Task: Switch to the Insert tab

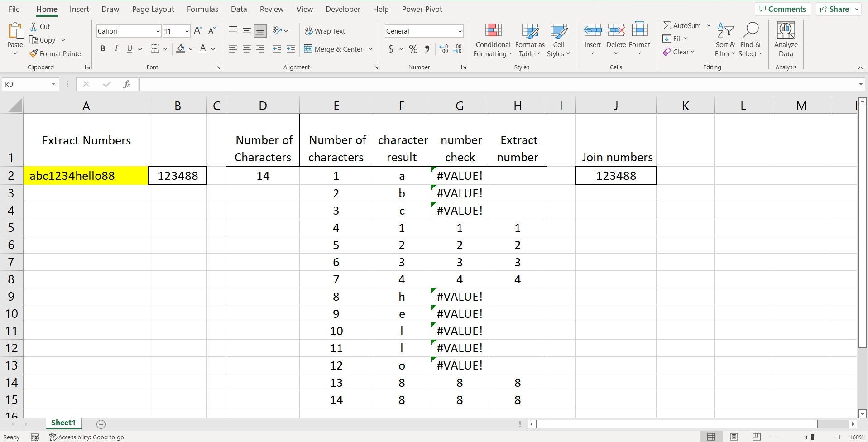Action: pyautogui.click(x=79, y=9)
